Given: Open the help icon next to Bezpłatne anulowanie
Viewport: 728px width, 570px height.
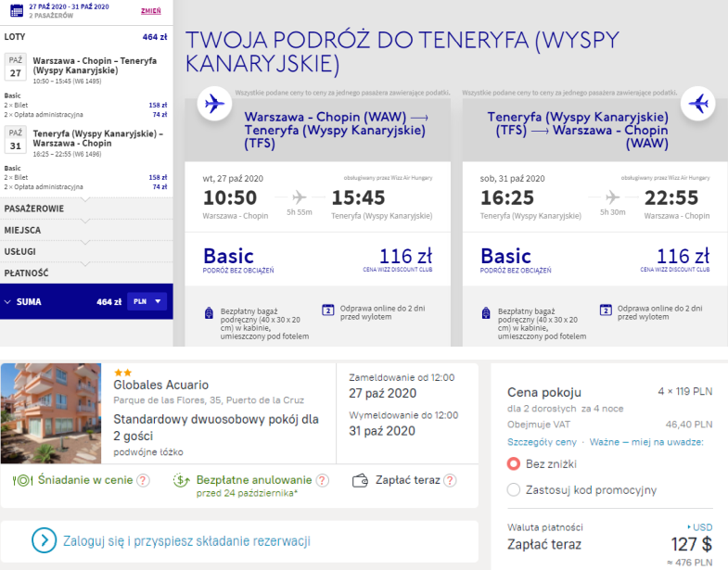Looking at the screenshot, I should click(323, 480).
